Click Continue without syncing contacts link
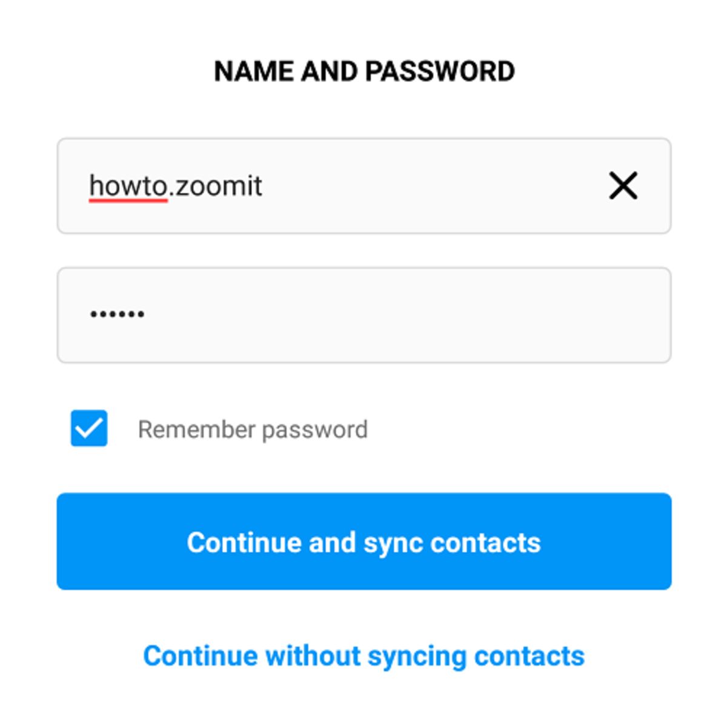This screenshot has width=727, height=728. pyautogui.click(x=364, y=655)
